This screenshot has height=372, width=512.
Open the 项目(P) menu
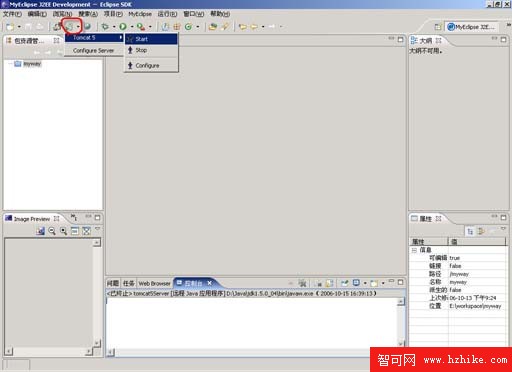pos(113,14)
